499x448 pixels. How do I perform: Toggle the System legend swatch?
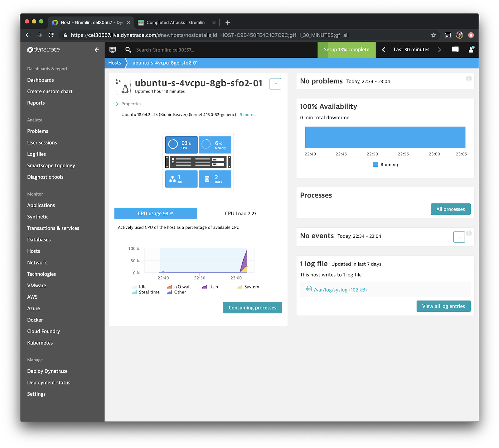(240, 287)
